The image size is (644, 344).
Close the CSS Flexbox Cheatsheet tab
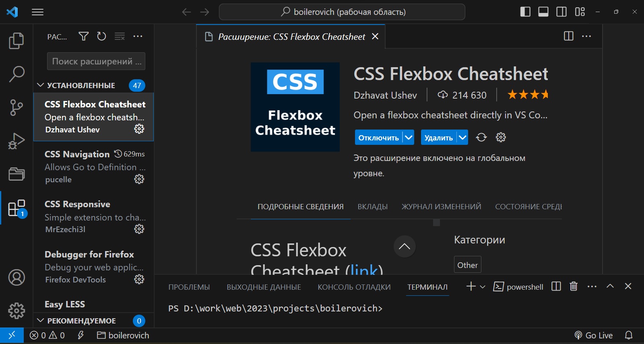pyautogui.click(x=375, y=36)
